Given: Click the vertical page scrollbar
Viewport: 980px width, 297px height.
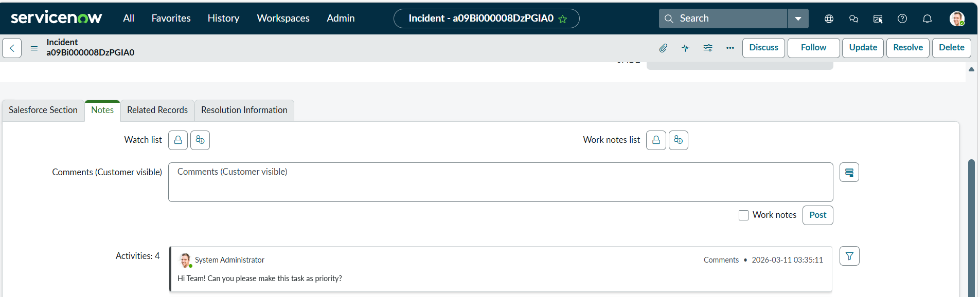Looking at the screenshot, I should click(x=971, y=226).
